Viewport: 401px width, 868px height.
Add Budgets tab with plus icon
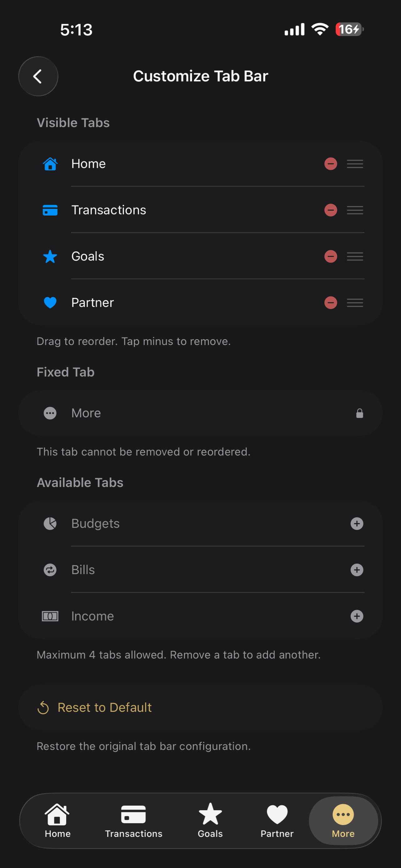point(357,524)
